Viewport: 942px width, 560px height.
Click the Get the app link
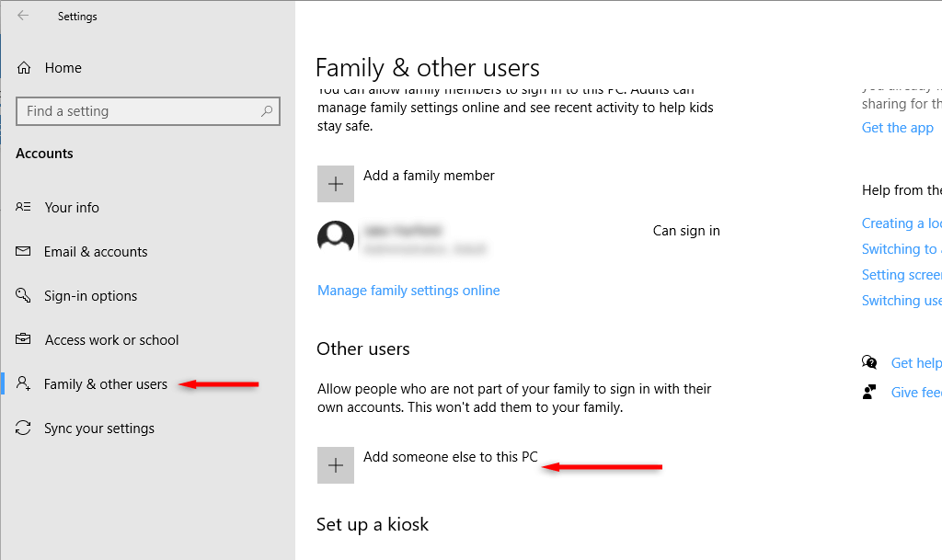(897, 128)
